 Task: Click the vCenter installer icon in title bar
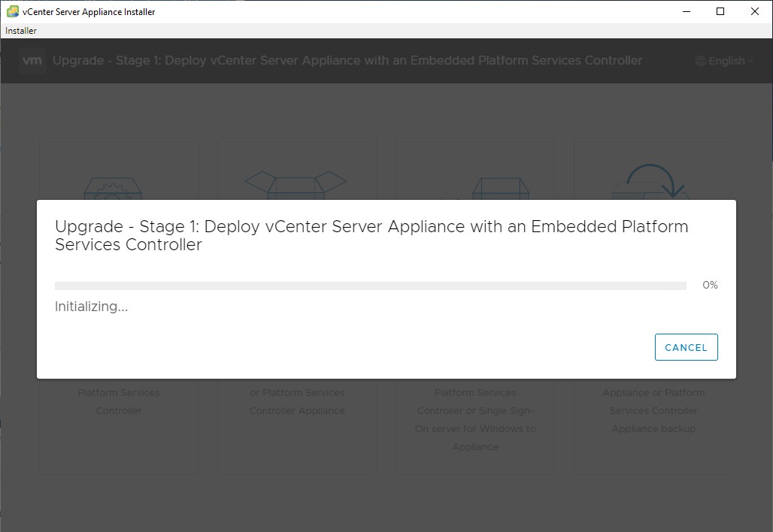(x=12, y=11)
